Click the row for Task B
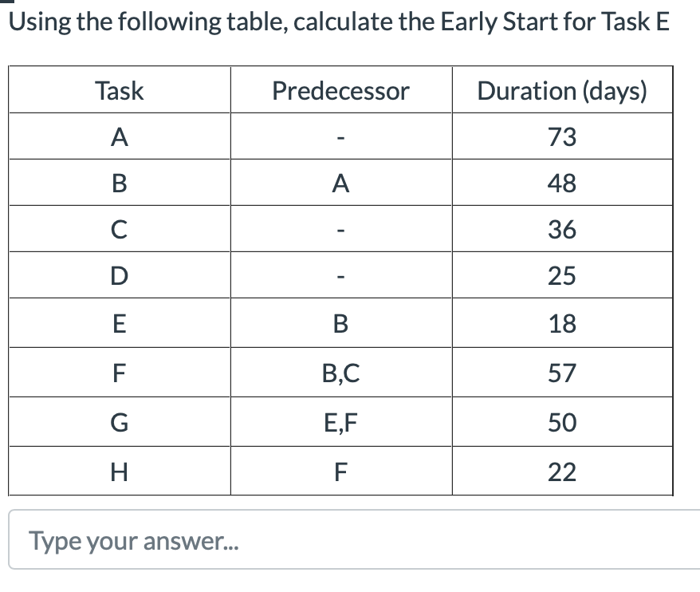 (x=119, y=183)
